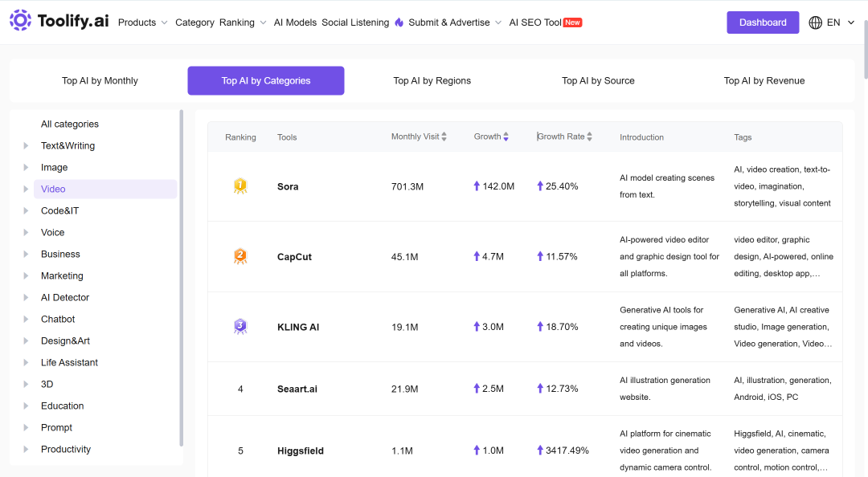Image resolution: width=868 pixels, height=477 pixels.
Task: Click the Toolify.ai logo icon
Action: 20,20
